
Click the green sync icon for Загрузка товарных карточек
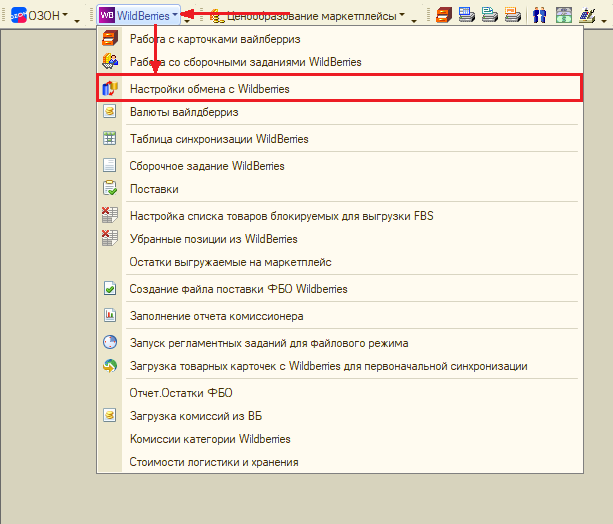[x=110, y=366]
